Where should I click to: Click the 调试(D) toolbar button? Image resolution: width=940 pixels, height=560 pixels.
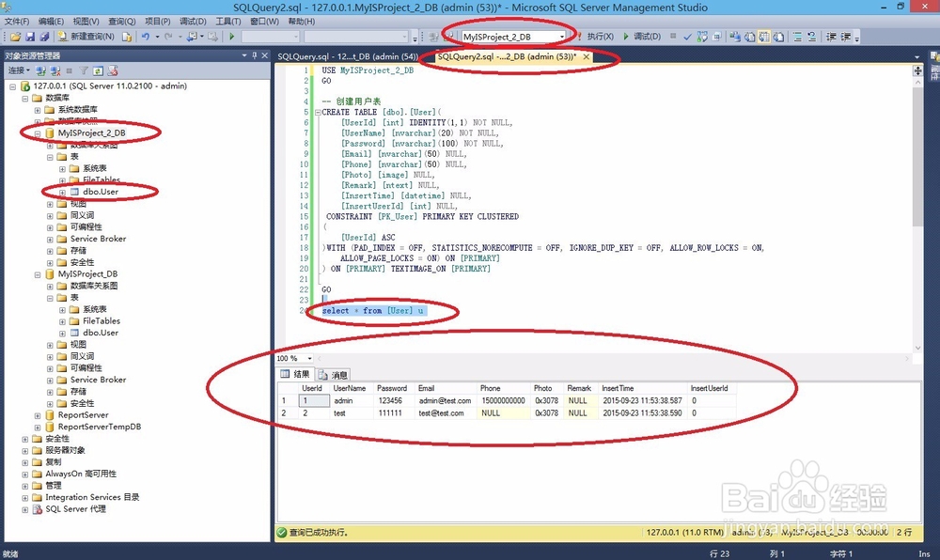(641, 37)
